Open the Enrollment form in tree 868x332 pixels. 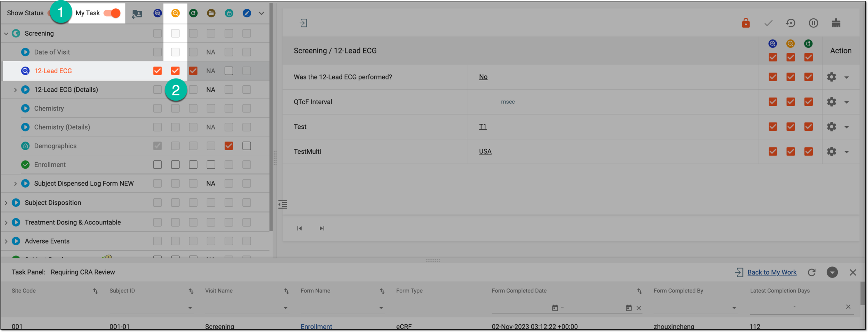coord(50,164)
